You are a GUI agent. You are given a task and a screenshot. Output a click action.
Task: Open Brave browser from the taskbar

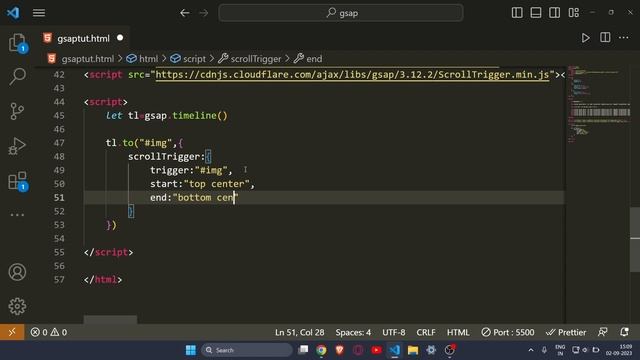coord(340,350)
